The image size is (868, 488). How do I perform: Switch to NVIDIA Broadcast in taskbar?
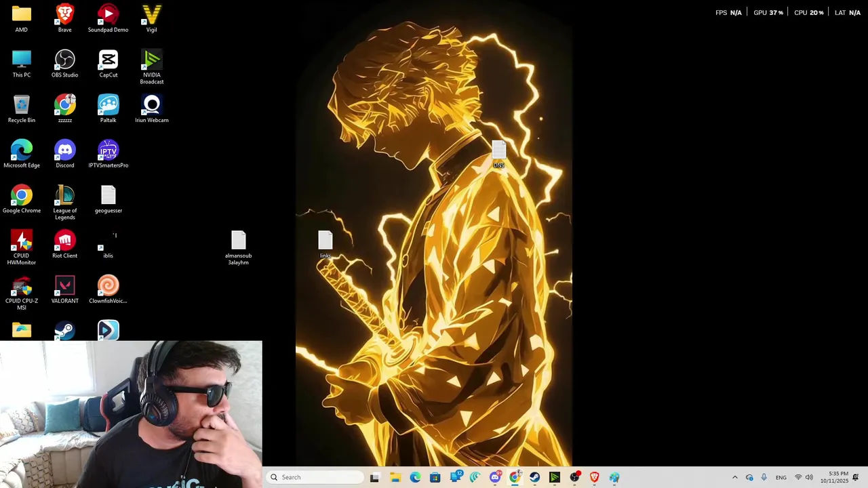[555, 477]
